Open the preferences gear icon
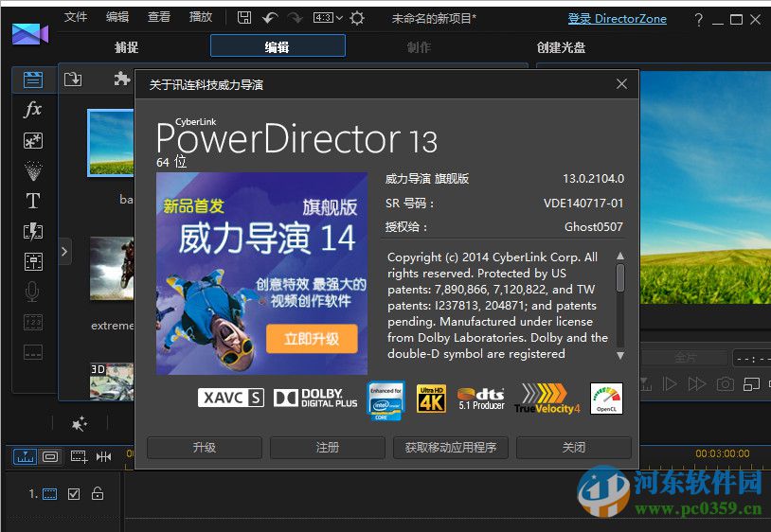Image resolution: width=771 pixels, height=532 pixels. [357, 18]
